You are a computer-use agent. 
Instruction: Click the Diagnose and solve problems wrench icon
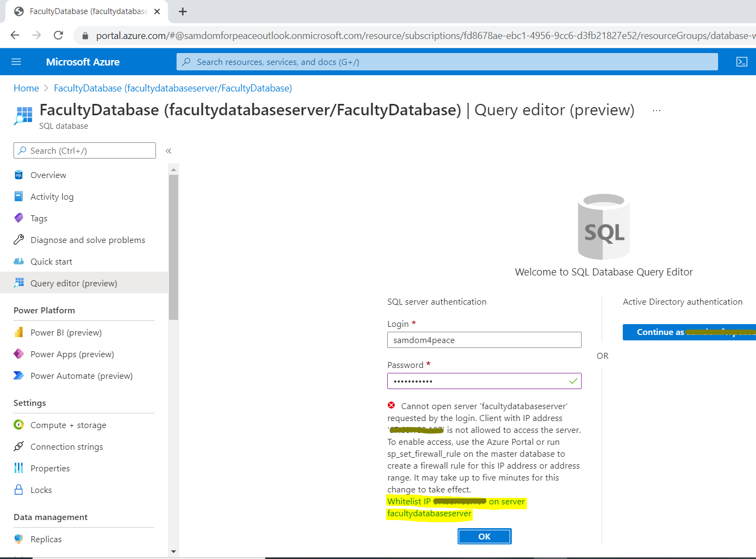(x=19, y=240)
